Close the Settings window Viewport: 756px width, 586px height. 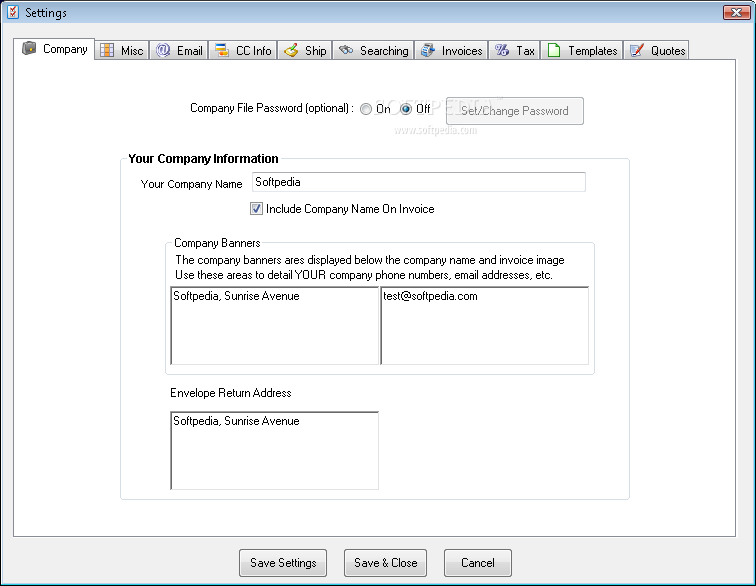736,12
